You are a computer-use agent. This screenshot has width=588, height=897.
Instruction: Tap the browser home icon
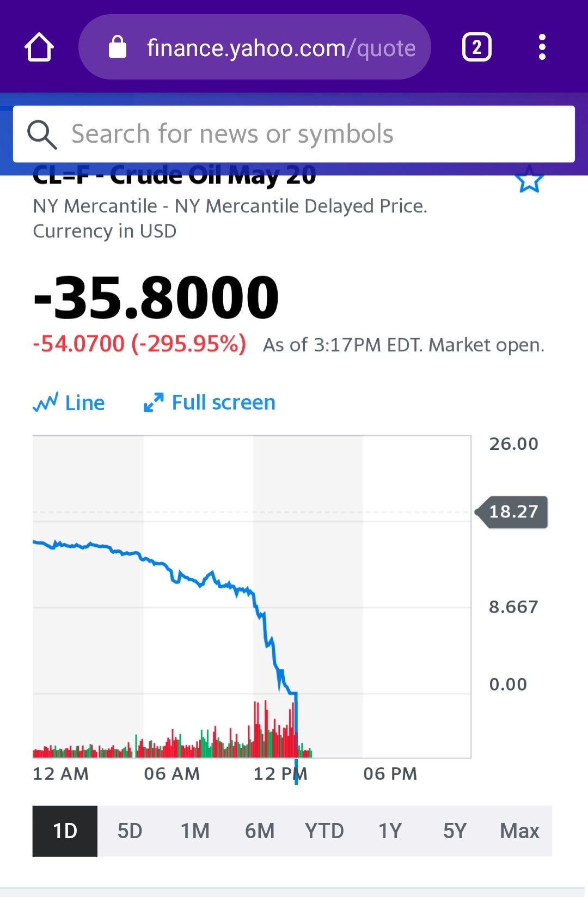[39, 47]
